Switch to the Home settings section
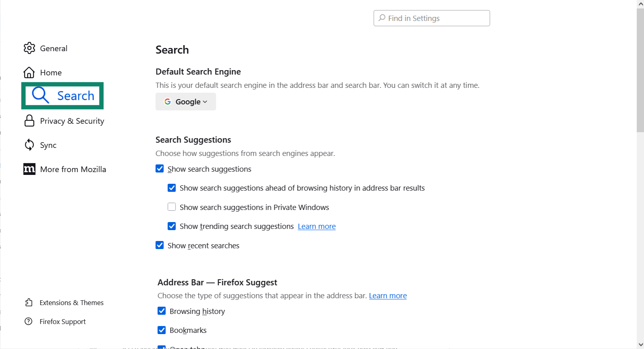Screen dimensions: 644x349 coord(50,72)
